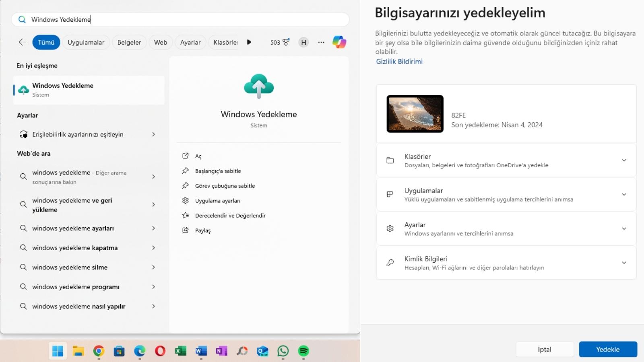The image size is (644, 362).
Task: Open WhatsApp from the taskbar
Action: point(283,351)
